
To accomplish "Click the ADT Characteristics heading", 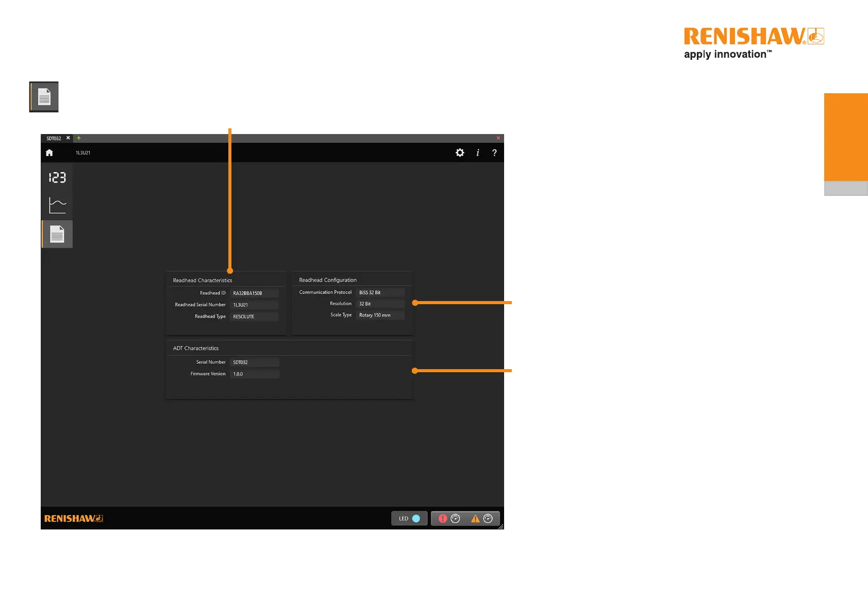I will click(196, 349).
